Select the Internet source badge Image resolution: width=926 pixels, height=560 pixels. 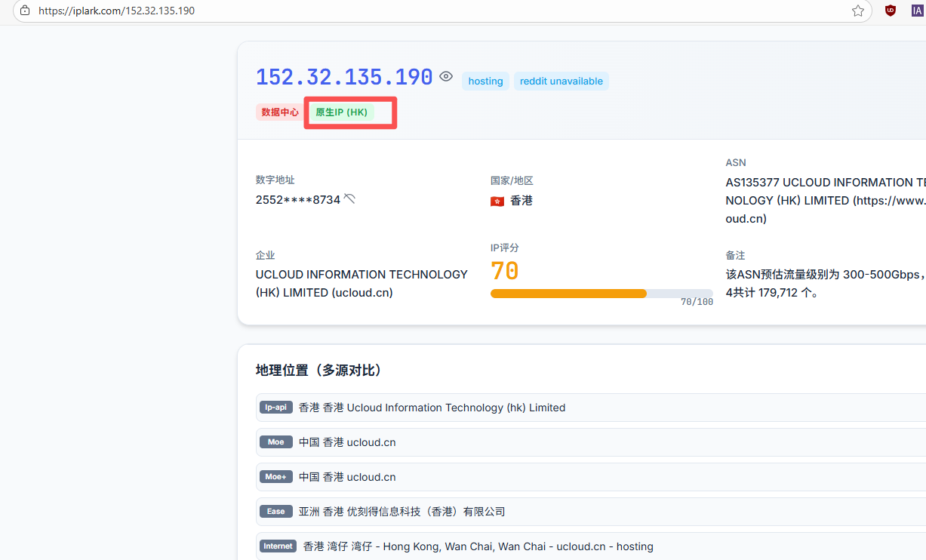coord(278,546)
